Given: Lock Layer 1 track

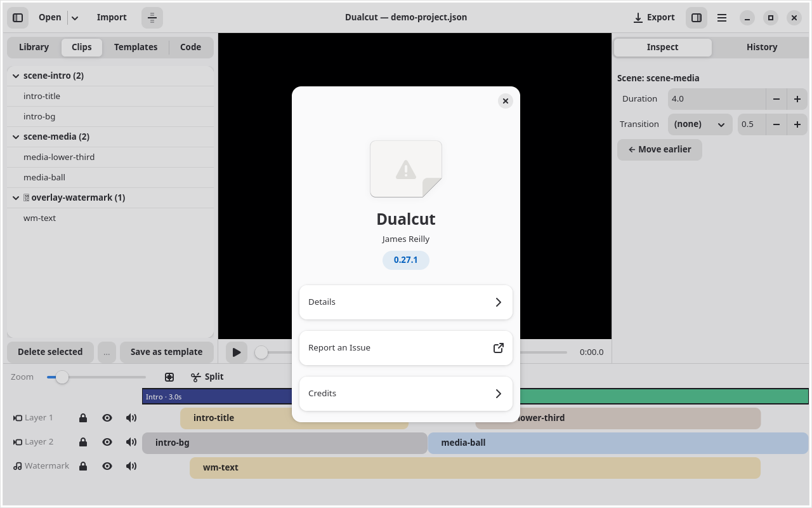Looking at the screenshot, I should point(83,418).
